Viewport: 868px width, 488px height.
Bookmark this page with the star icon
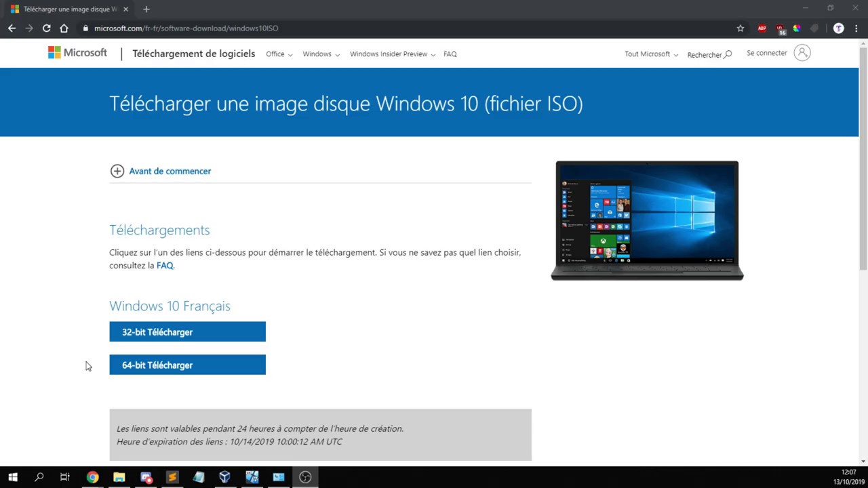[x=741, y=28]
